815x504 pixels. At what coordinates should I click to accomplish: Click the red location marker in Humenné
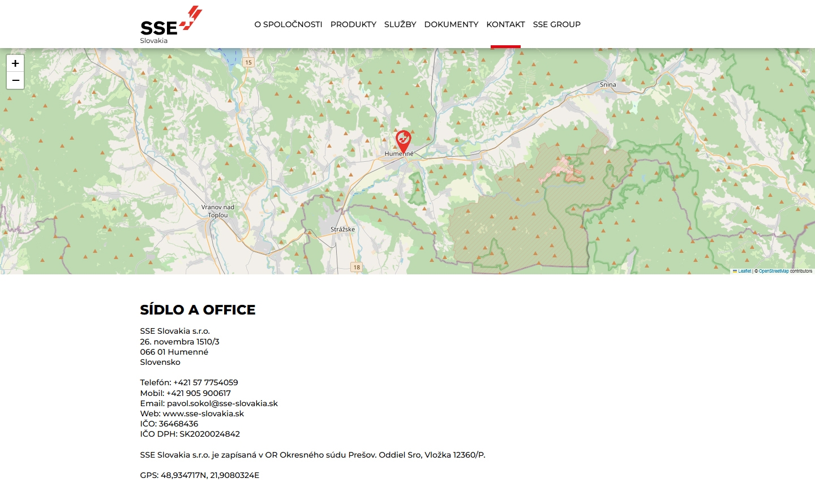pos(403,141)
